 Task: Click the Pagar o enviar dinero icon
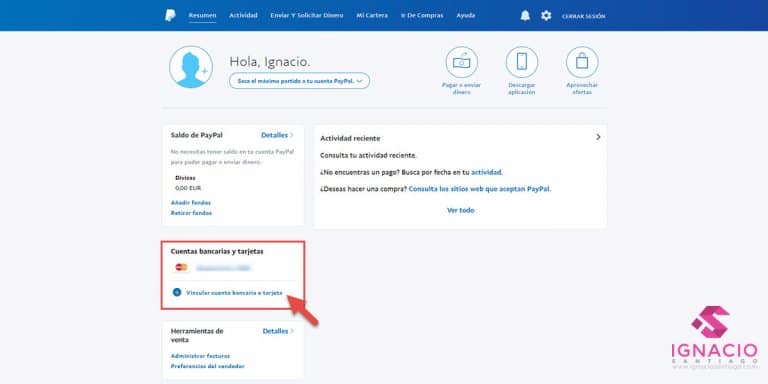pos(461,62)
